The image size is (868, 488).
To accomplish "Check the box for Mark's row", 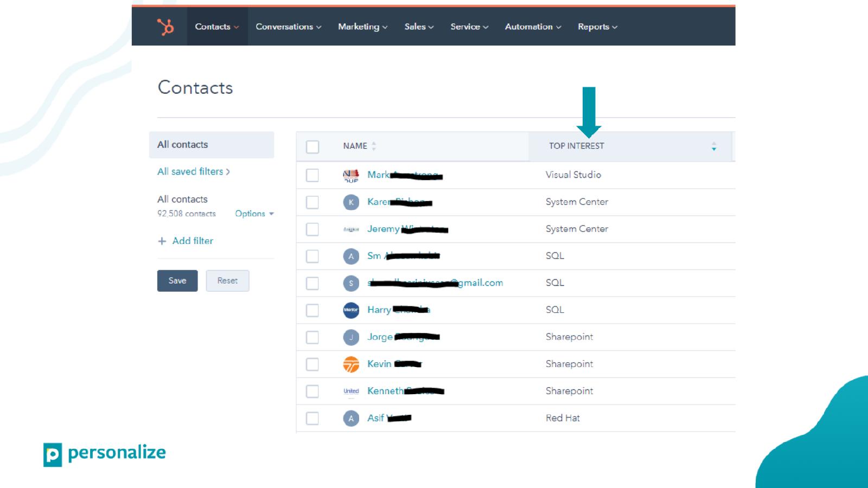I will coord(312,175).
